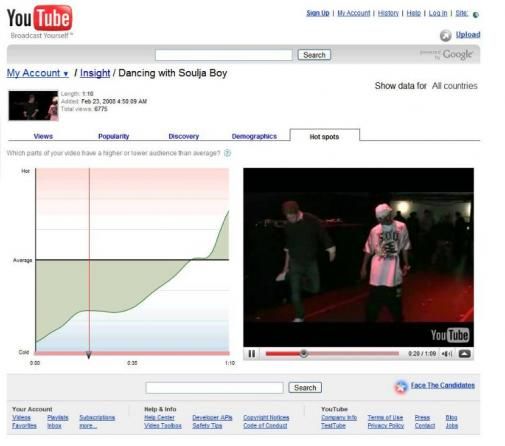Follow the Insight breadcrumb link
The height and width of the screenshot is (446, 505).
pyautogui.click(x=95, y=73)
